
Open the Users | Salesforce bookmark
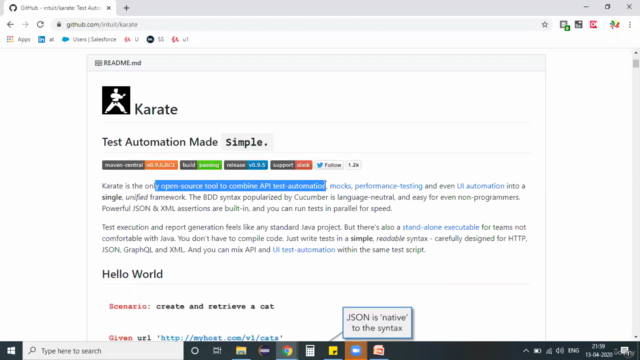[89, 39]
